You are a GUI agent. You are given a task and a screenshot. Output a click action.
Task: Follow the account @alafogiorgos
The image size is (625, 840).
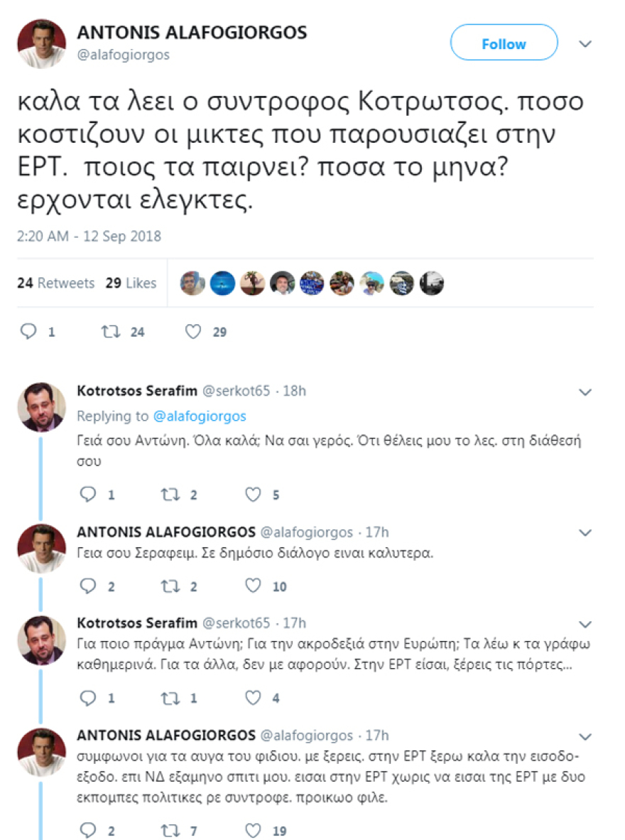(504, 43)
